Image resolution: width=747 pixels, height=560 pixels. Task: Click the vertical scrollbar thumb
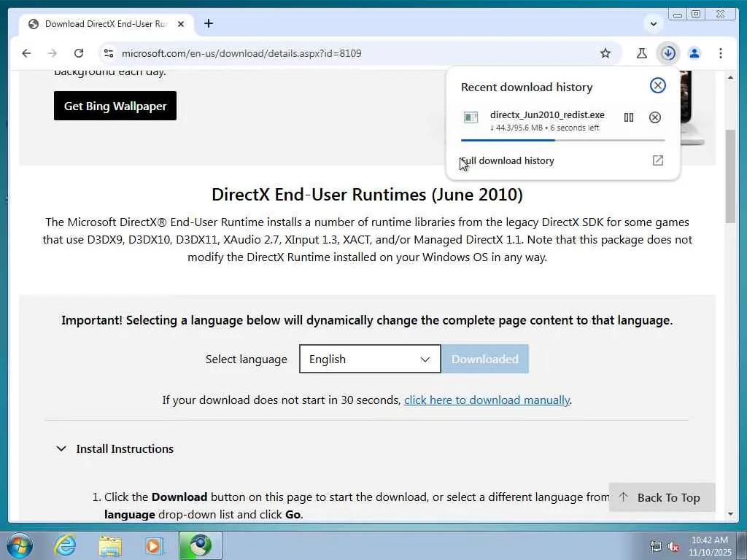pos(730,176)
